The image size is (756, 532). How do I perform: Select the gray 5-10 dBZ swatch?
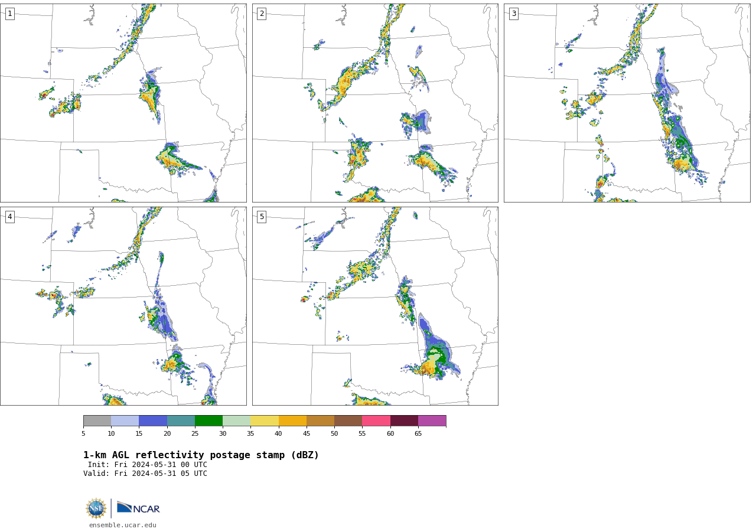[x=97, y=421]
